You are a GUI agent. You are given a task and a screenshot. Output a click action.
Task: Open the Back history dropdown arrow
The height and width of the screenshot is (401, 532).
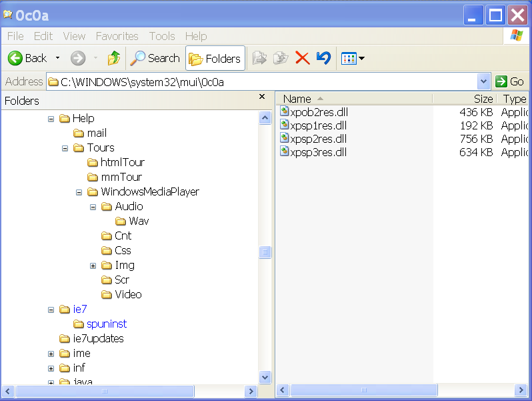58,58
